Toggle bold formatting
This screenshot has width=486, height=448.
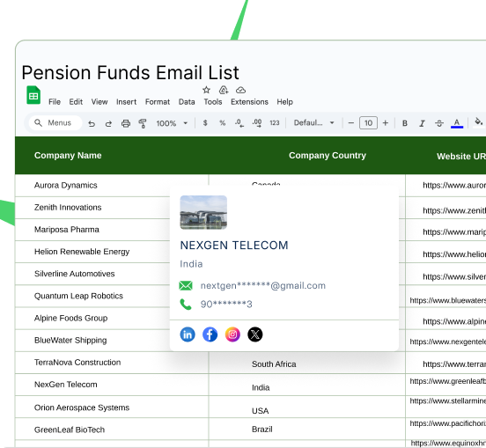point(405,123)
